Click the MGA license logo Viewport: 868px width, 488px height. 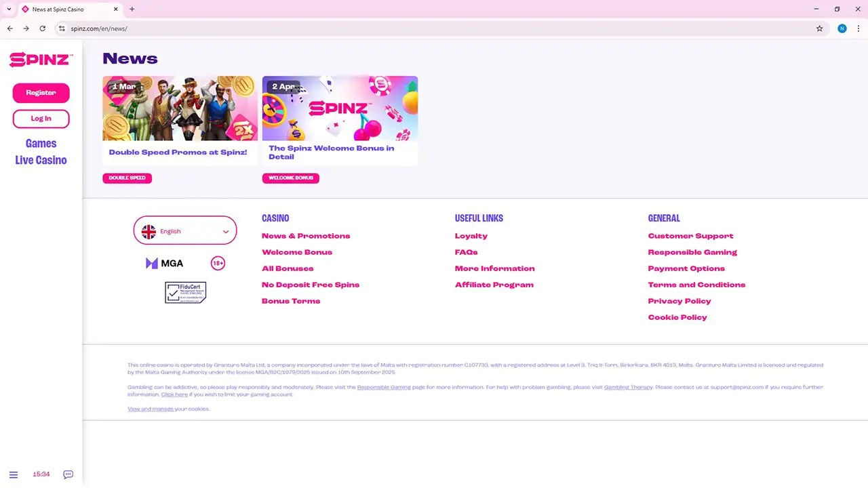coord(165,263)
